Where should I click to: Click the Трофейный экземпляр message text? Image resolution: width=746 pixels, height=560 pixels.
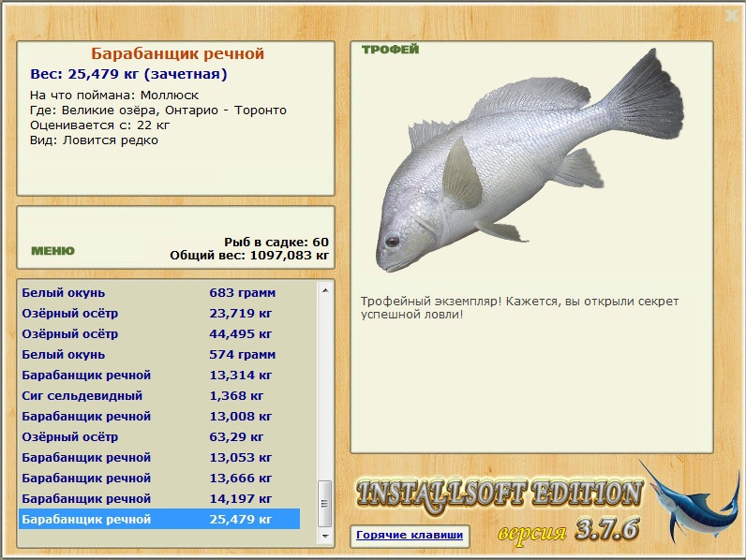(x=519, y=307)
